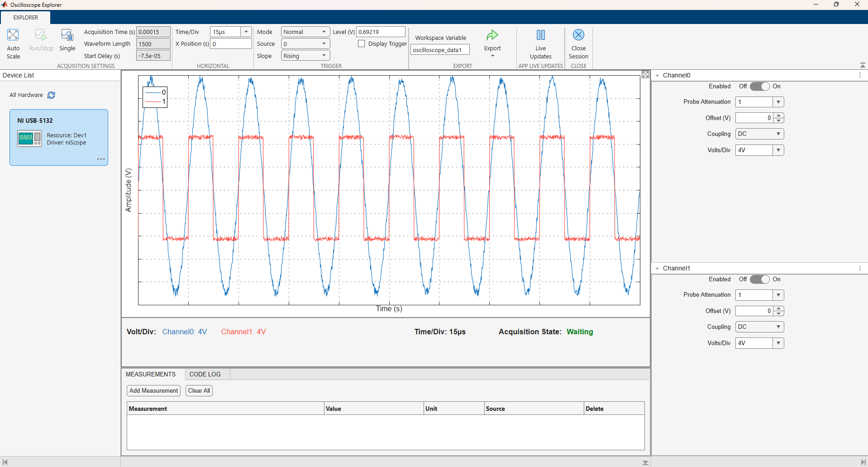Open Channel1 panel options menu
This screenshot has height=467, width=868.
(860, 268)
